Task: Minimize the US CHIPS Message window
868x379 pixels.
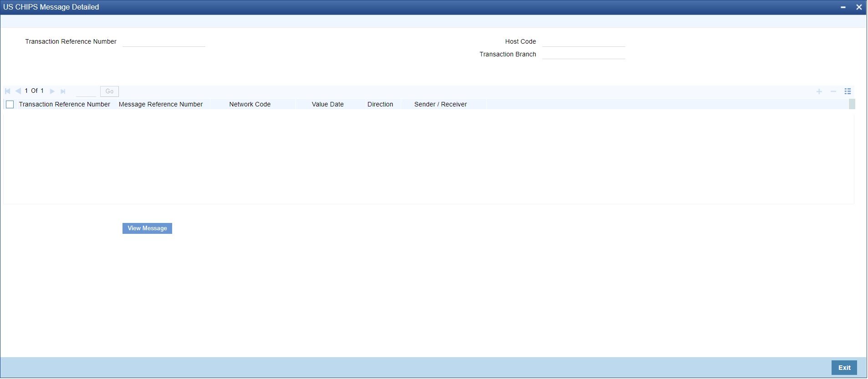Action: (x=843, y=7)
